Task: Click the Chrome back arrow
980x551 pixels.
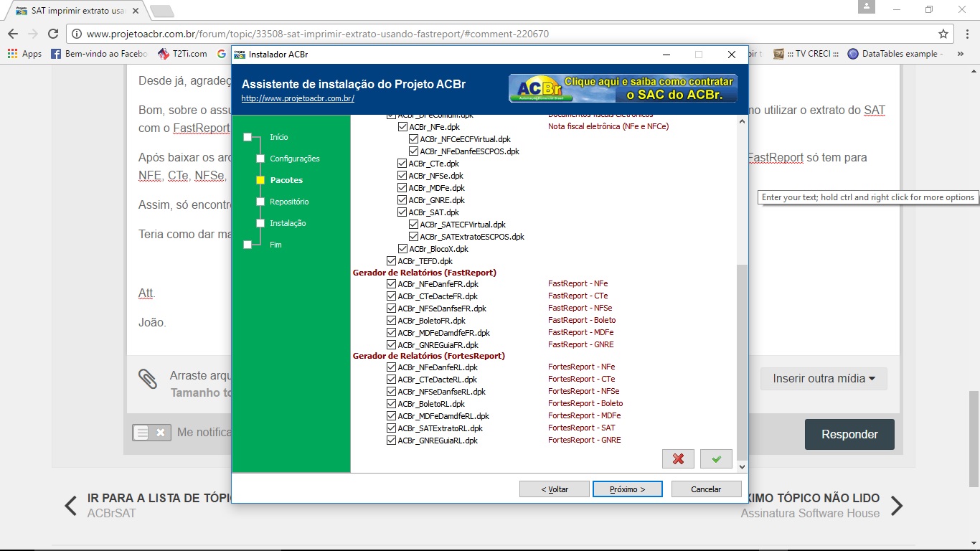Action: coord(13,34)
